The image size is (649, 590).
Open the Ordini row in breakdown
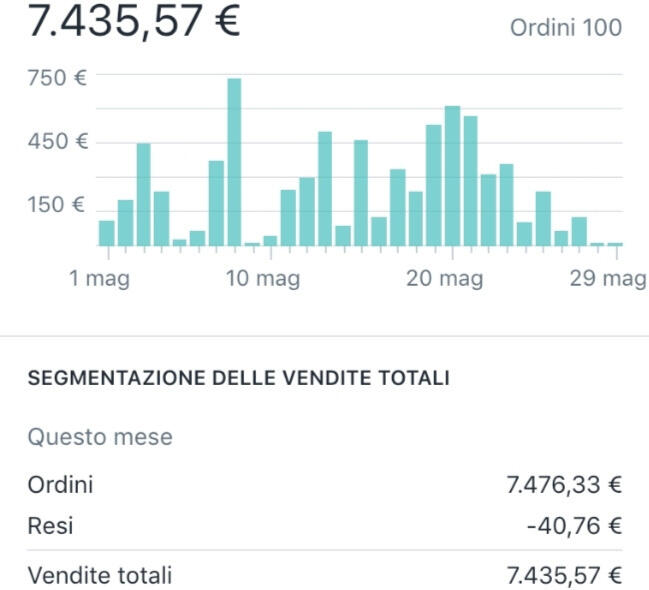point(324,484)
